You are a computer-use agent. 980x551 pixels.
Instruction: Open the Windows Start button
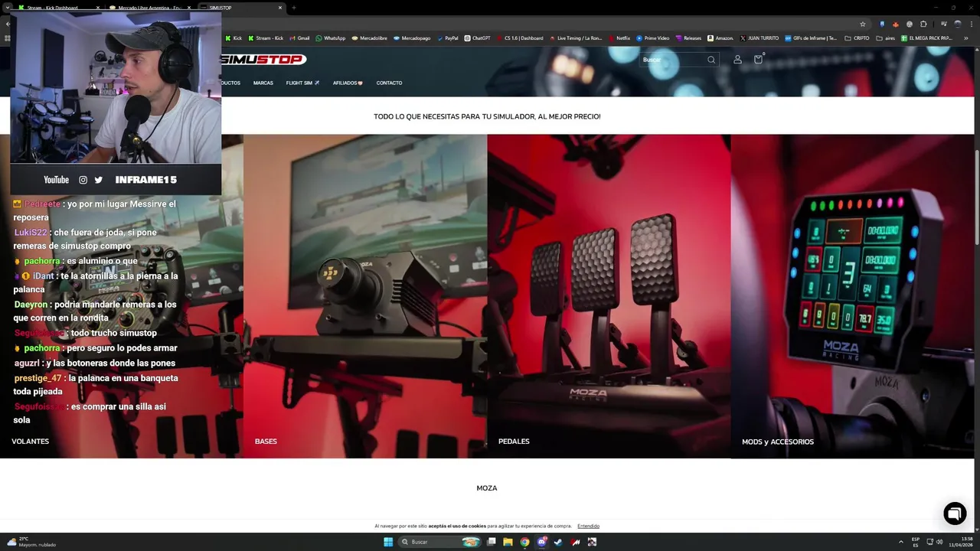point(388,542)
